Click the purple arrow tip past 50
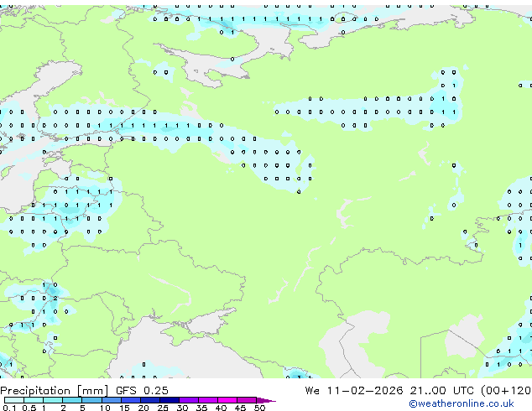The height and width of the screenshot is (411, 532). point(266,401)
